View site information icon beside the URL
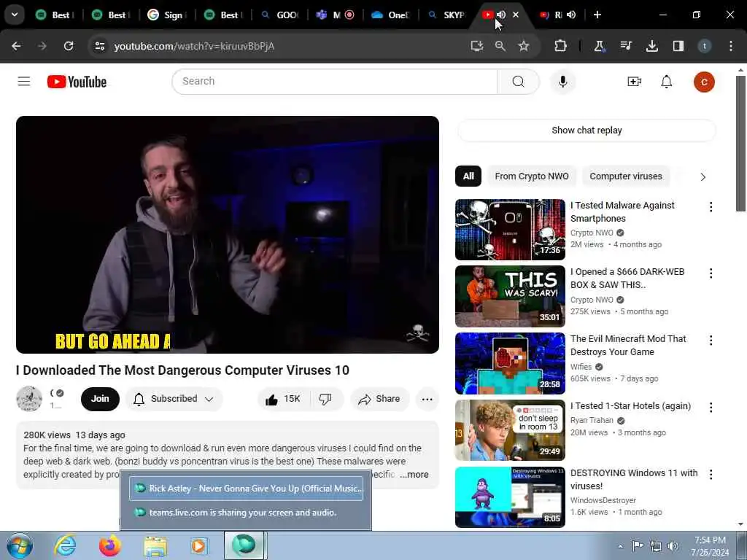 tap(99, 46)
